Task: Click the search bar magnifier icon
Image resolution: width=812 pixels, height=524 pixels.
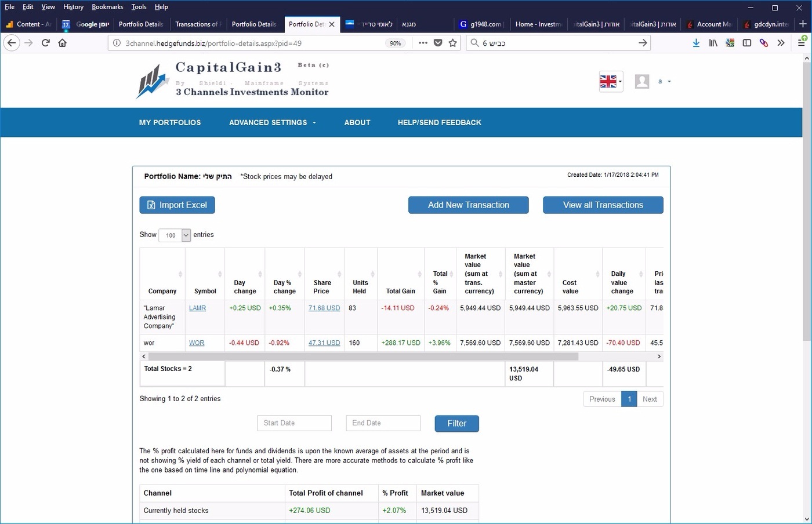Action: click(475, 43)
